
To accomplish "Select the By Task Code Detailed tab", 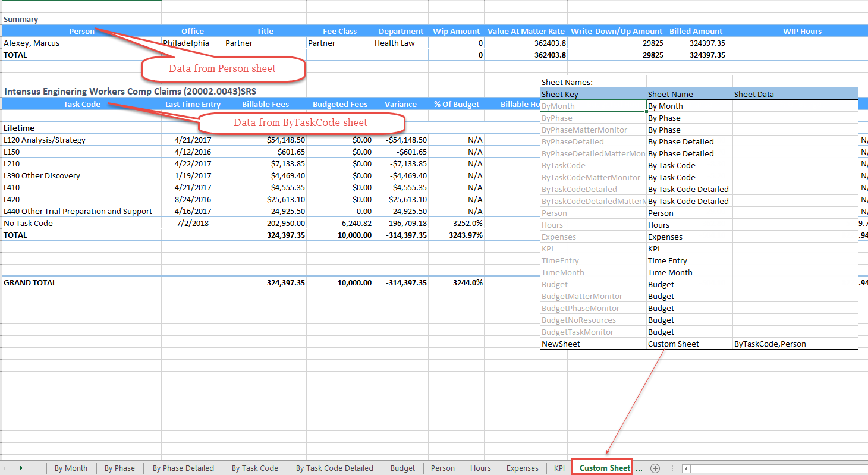I will tap(335, 468).
